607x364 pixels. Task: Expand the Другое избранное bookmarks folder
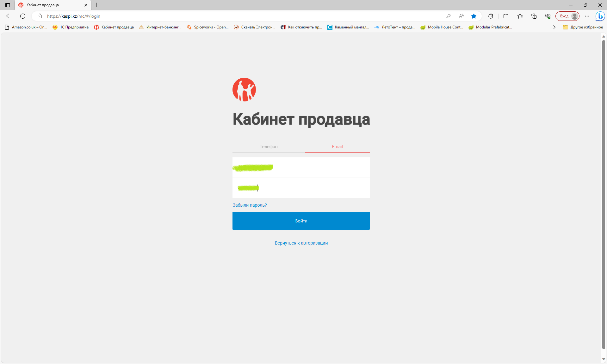(583, 27)
